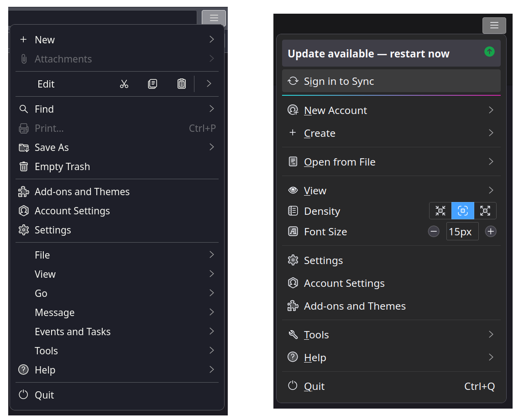The width and height of the screenshot is (524, 420).
Task: Click the Paste clipboard icon in Edit row
Action: [x=182, y=84]
